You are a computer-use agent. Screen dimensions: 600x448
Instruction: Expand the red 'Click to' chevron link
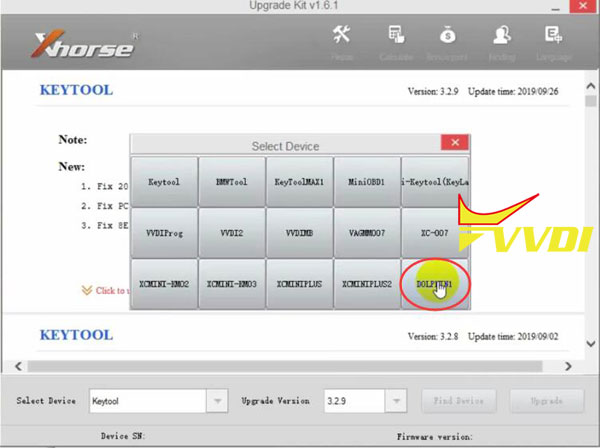pos(105,291)
